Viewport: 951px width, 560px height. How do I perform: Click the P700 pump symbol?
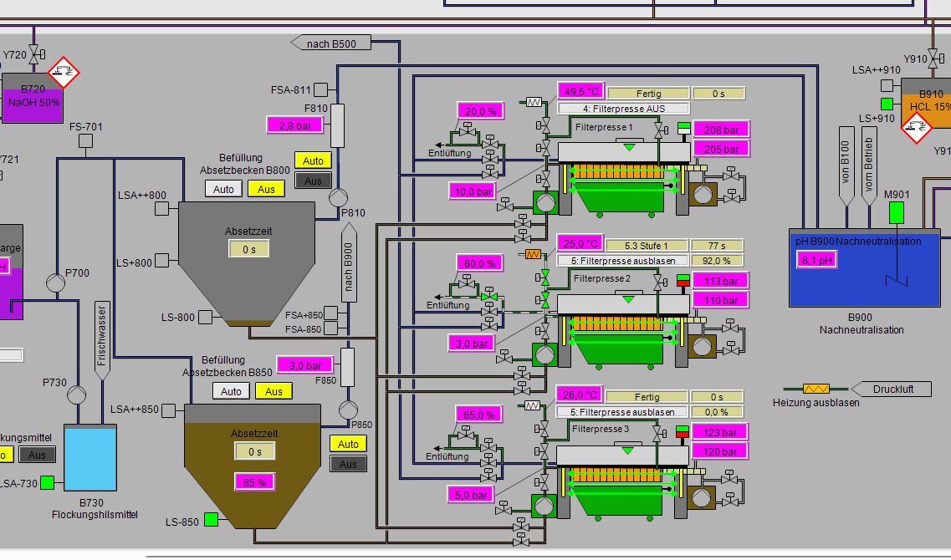pos(56,283)
